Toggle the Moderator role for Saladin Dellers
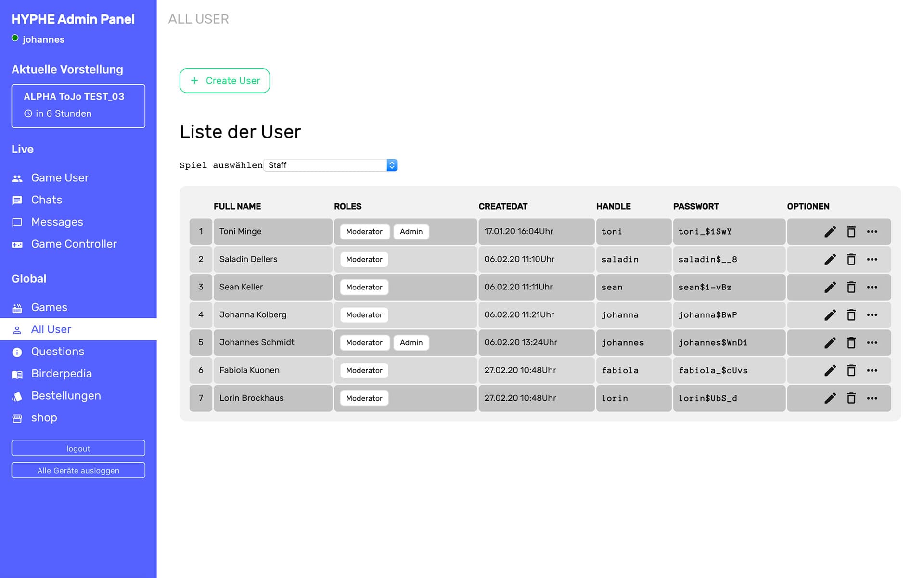The image size is (924, 578). pos(363,259)
